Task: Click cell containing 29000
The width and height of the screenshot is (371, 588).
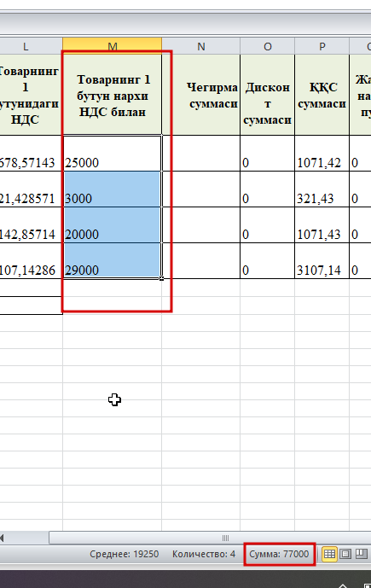Action: [112, 261]
